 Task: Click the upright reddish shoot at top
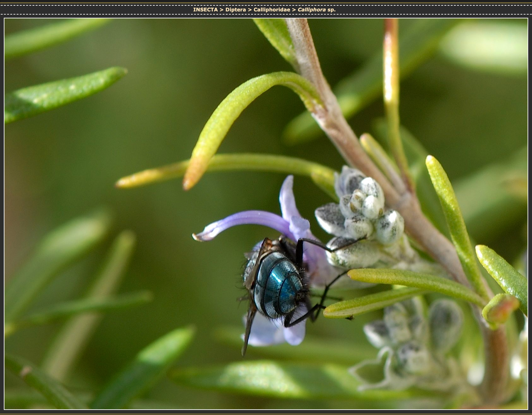pos(391,79)
